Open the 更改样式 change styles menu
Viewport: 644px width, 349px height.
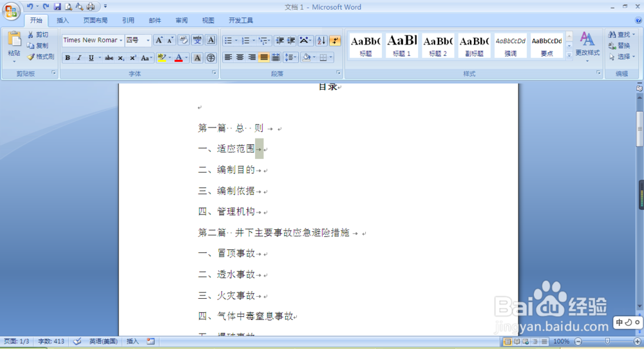pyautogui.click(x=587, y=46)
